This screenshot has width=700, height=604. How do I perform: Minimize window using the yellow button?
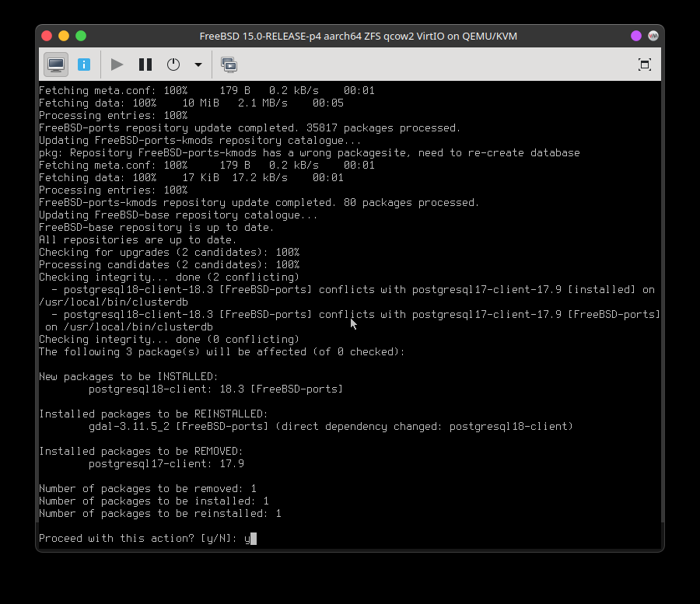pyautogui.click(x=64, y=36)
